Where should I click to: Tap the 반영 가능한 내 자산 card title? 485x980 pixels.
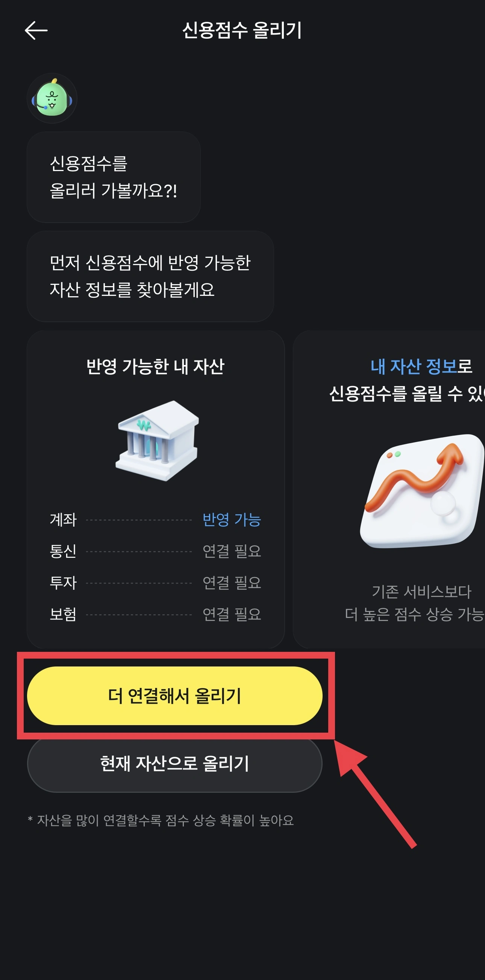[156, 367]
